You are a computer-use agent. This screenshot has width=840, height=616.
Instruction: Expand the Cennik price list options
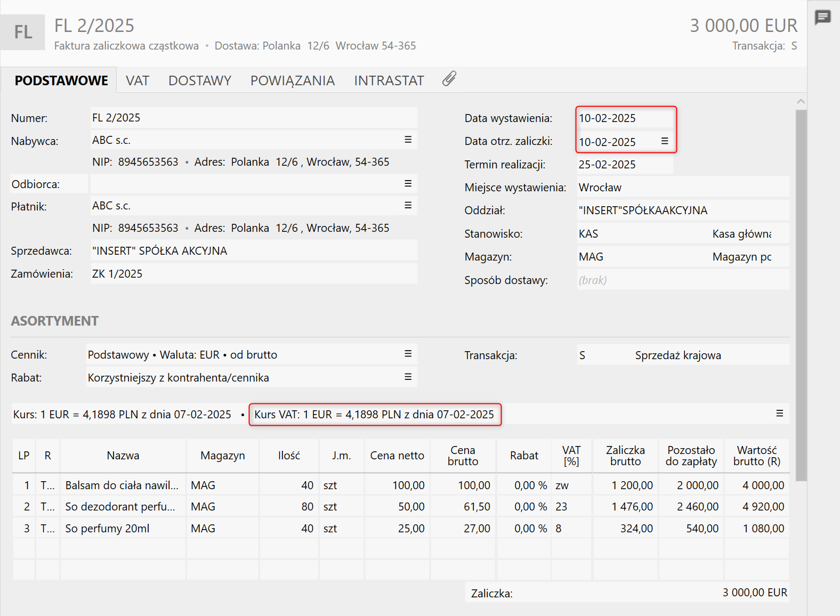[408, 354]
